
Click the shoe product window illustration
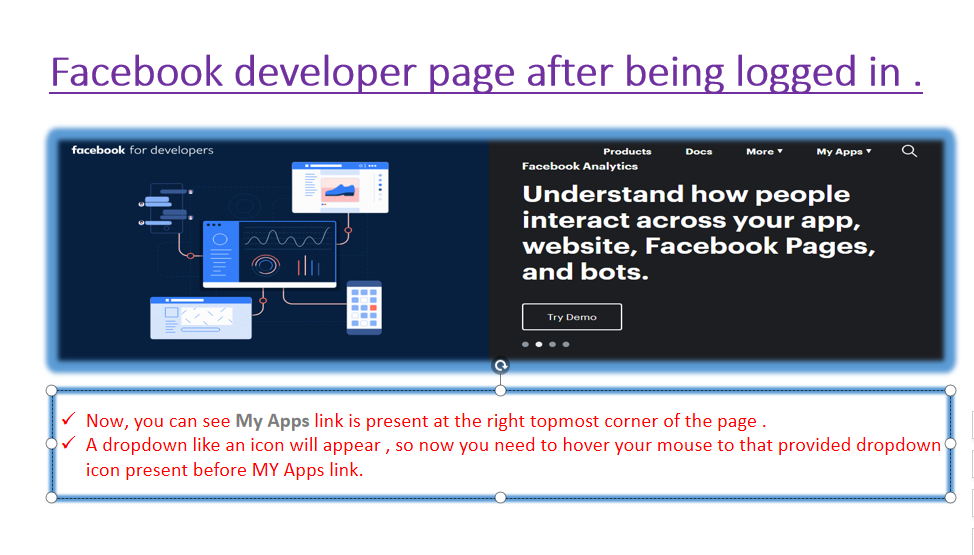(340, 187)
